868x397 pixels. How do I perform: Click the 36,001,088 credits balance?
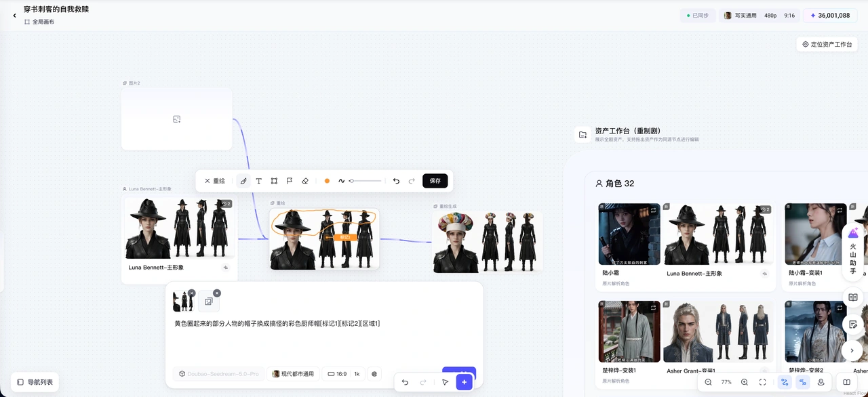[x=830, y=16]
